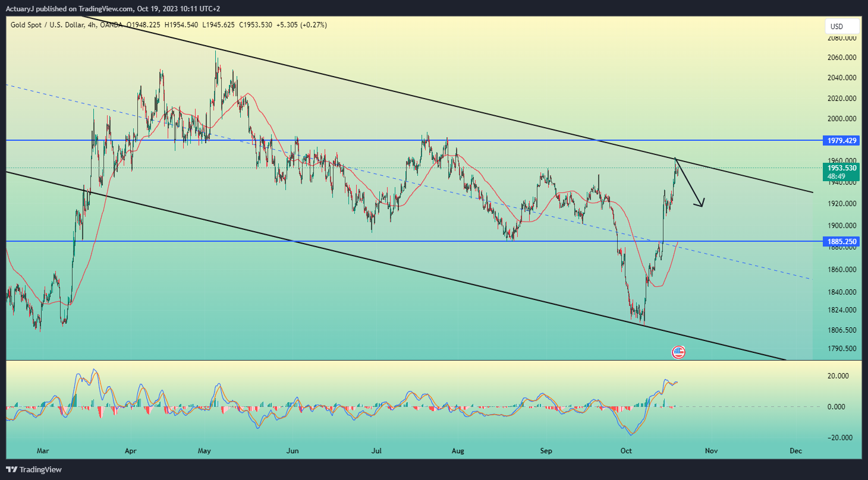Click the 2060.000 price axis value
The height and width of the screenshot is (480, 868).
[842, 58]
